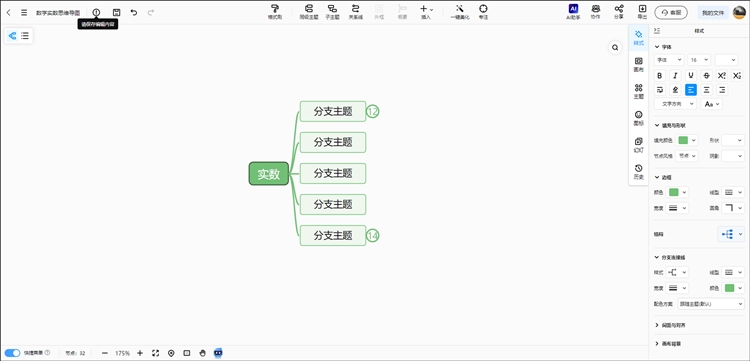This screenshot has height=361, width=750.
Task: Open the canvas settings tab
Action: pyautogui.click(x=639, y=65)
